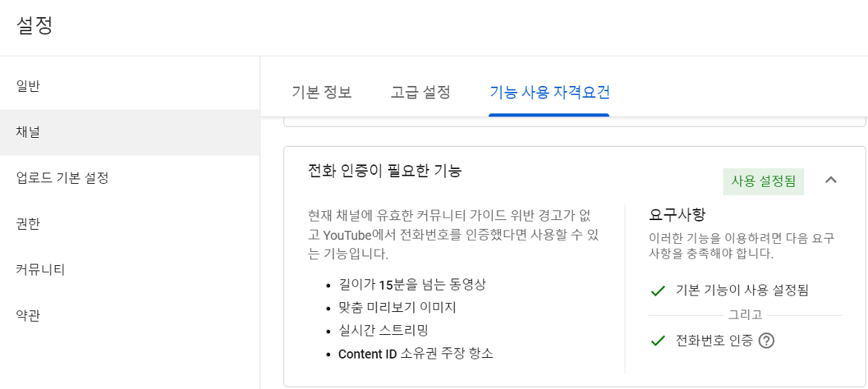Open the 권한 settings section
Image resolution: width=868 pixels, height=389 pixels.
pos(28,224)
